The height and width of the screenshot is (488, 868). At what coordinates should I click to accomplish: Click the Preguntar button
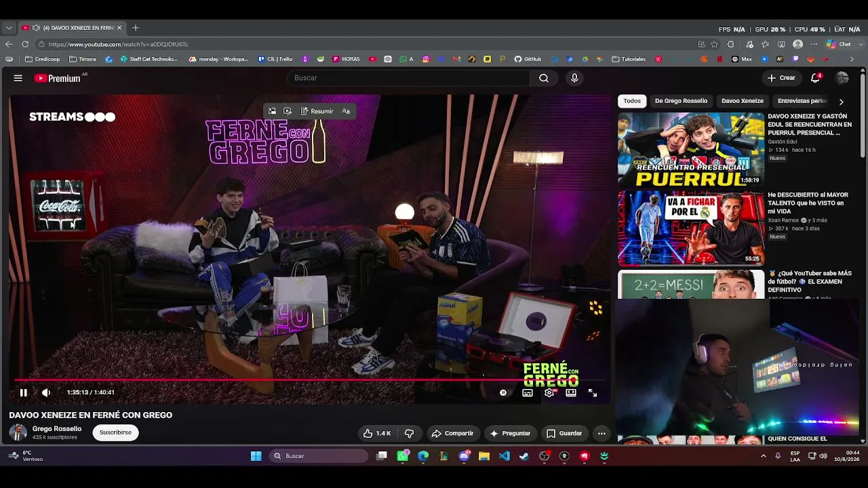[510, 433]
